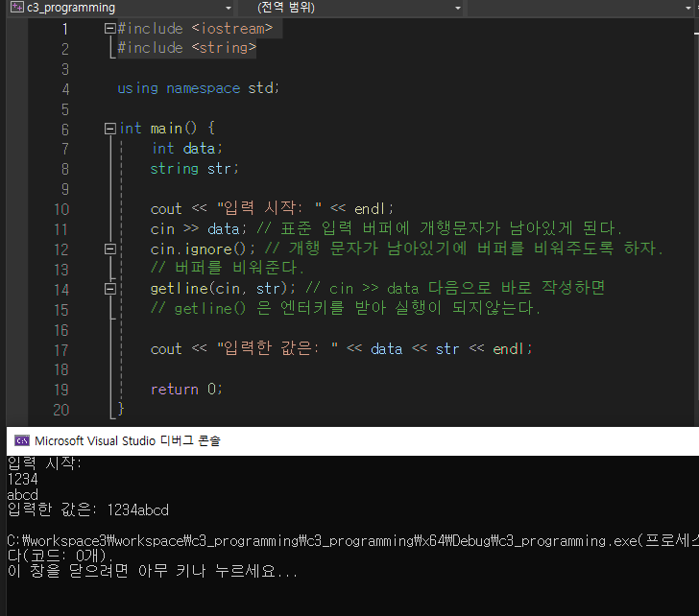Click the "입력 시작: " string literal
Viewport: 699px width, 616px height.
269,208
